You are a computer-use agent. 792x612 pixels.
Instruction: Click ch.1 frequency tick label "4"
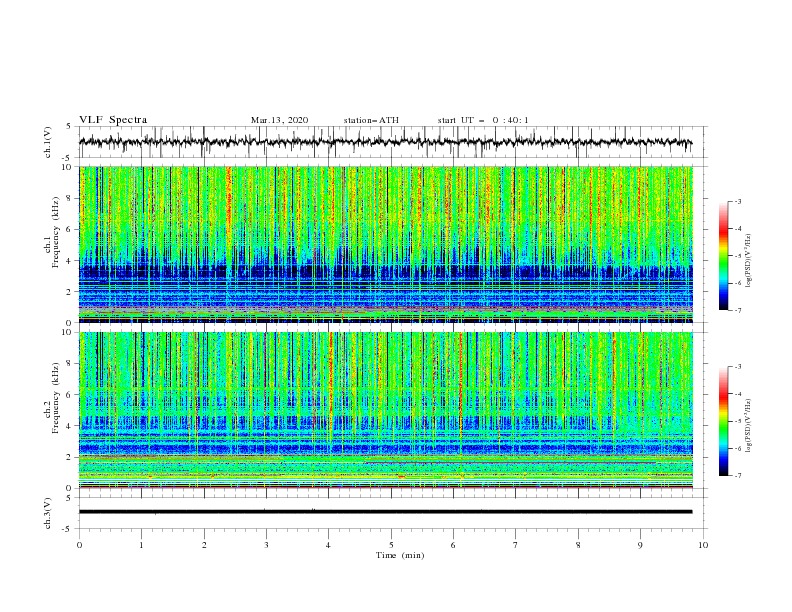coord(71,261)
